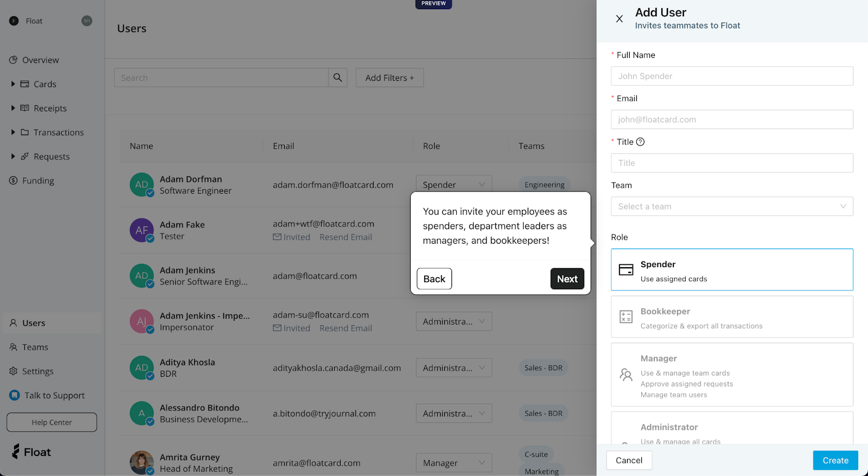Select the Manager role option
868x476 pixels.
tap(732, 375)
